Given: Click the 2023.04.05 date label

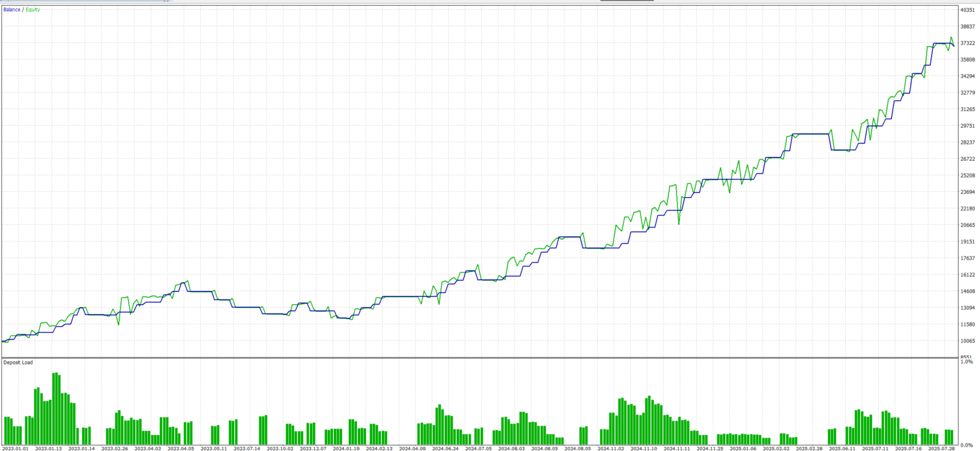Looking at the screenshot, I should (x=180, y=448).
